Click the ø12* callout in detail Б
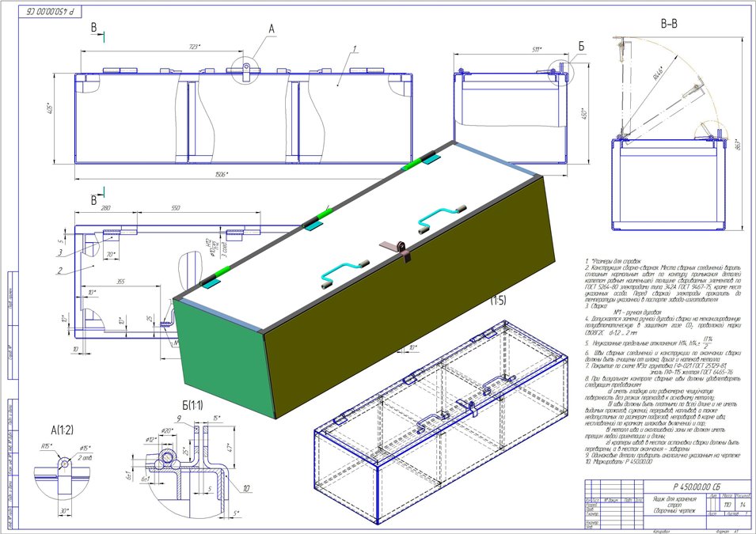 pos(151,440)
